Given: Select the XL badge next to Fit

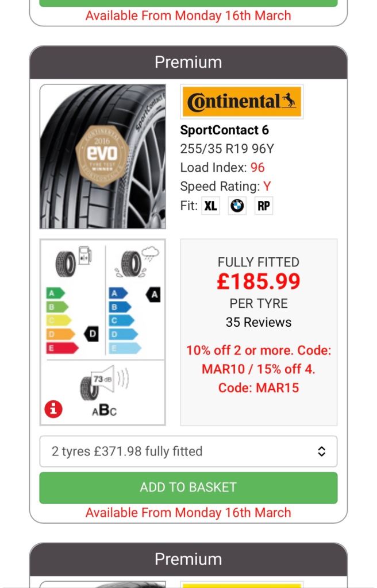Looking at the screenshot, I should click(x=210, y=205).
